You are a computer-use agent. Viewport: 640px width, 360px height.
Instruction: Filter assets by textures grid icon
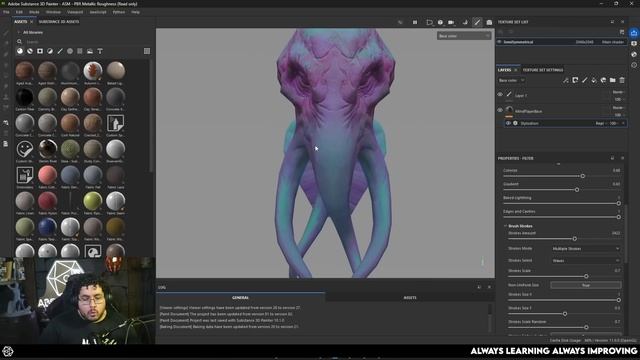[80, 51]
